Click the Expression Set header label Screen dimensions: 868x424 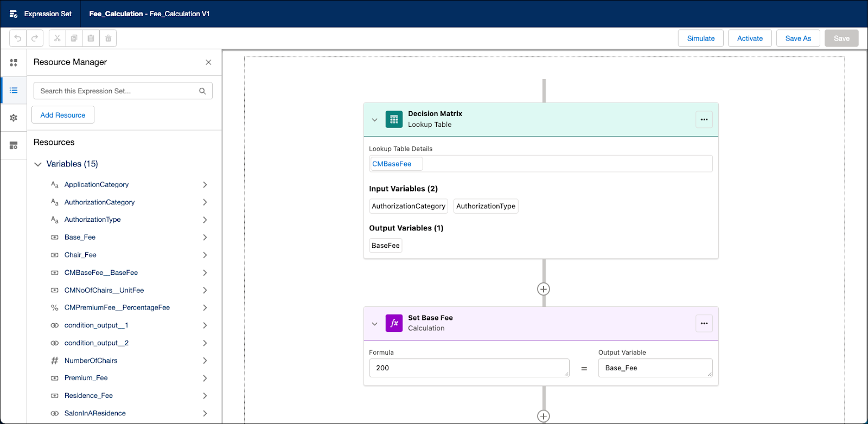tap(48, 14)
